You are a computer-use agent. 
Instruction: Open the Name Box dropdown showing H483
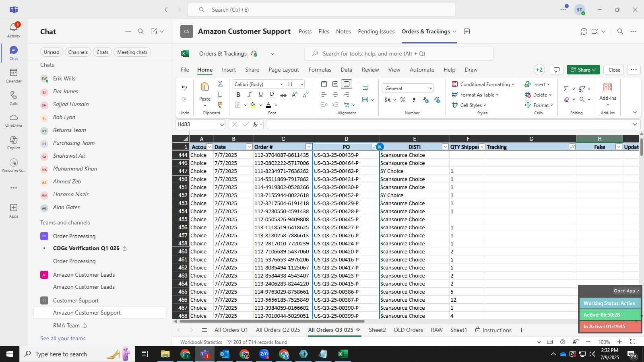point(221,125)
